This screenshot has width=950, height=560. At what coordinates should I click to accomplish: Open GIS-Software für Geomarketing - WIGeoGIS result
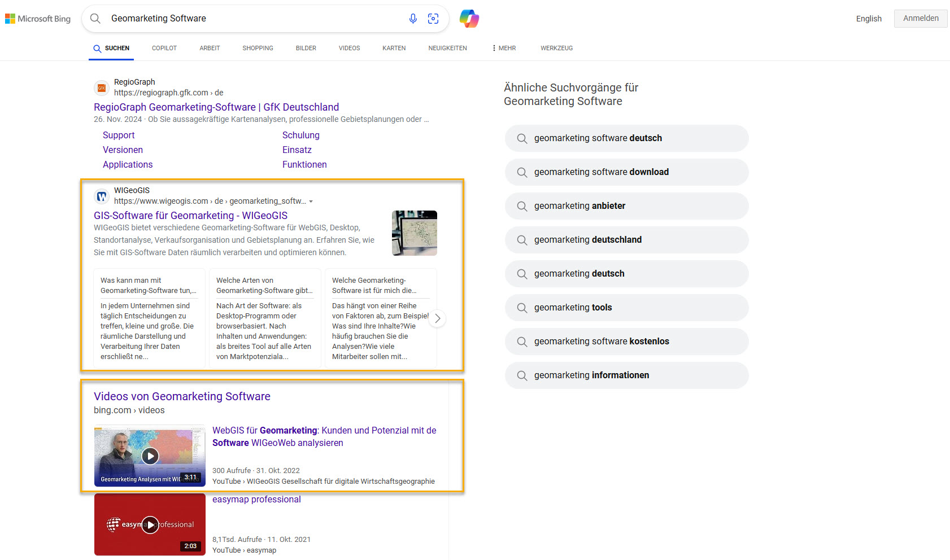click(x=190, y=216)
